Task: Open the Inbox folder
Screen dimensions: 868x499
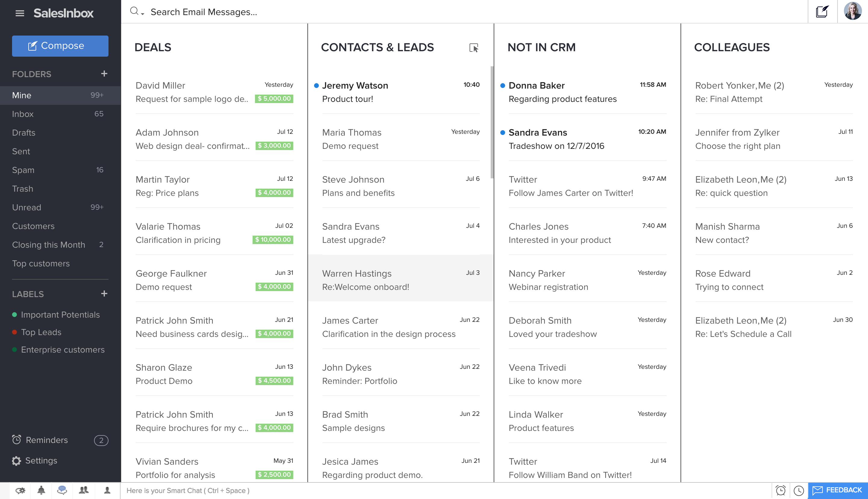Action: point(23,114)
